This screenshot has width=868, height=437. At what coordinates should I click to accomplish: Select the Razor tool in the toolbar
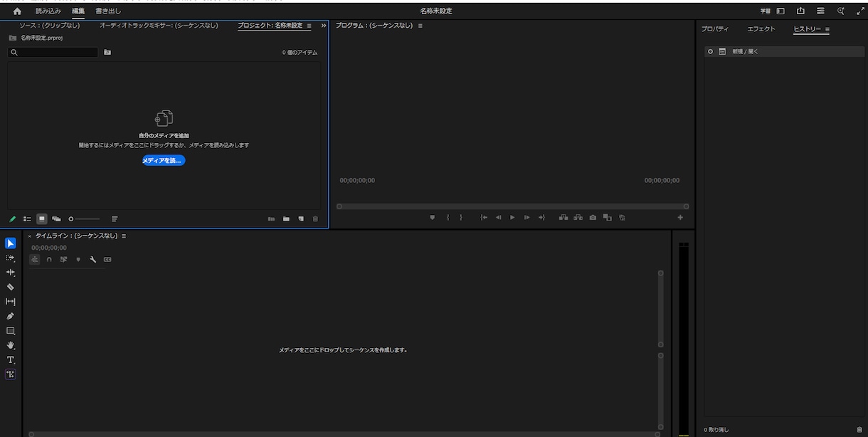coord(10,287)
